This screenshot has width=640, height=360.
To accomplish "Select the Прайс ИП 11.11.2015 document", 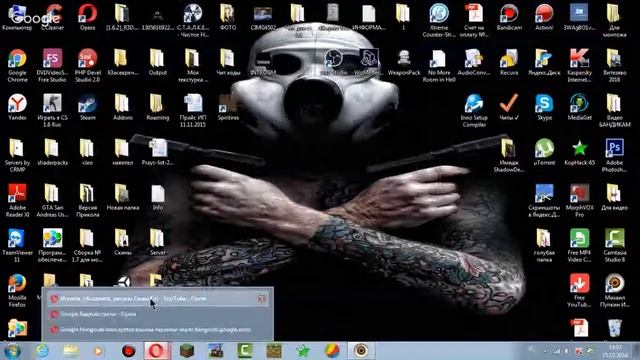I will [193, 109].
